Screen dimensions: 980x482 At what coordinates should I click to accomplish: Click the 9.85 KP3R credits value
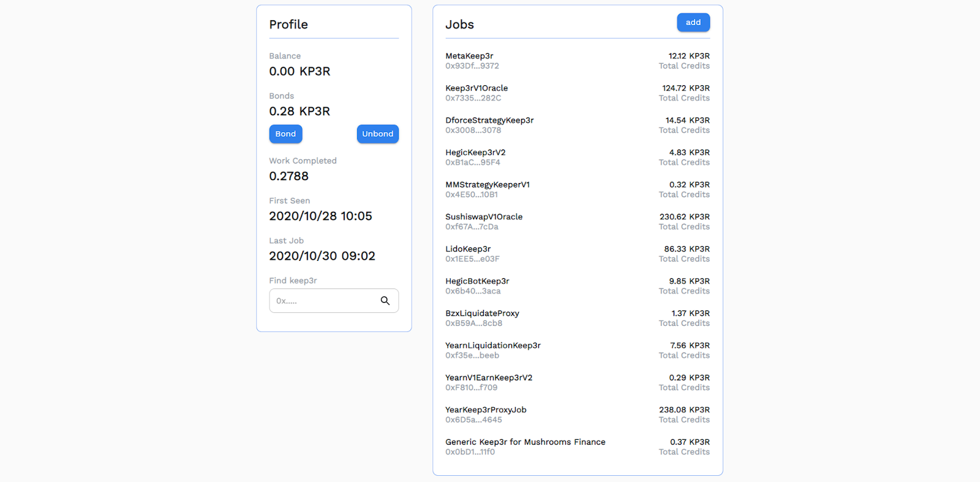[x=690, y=281]
